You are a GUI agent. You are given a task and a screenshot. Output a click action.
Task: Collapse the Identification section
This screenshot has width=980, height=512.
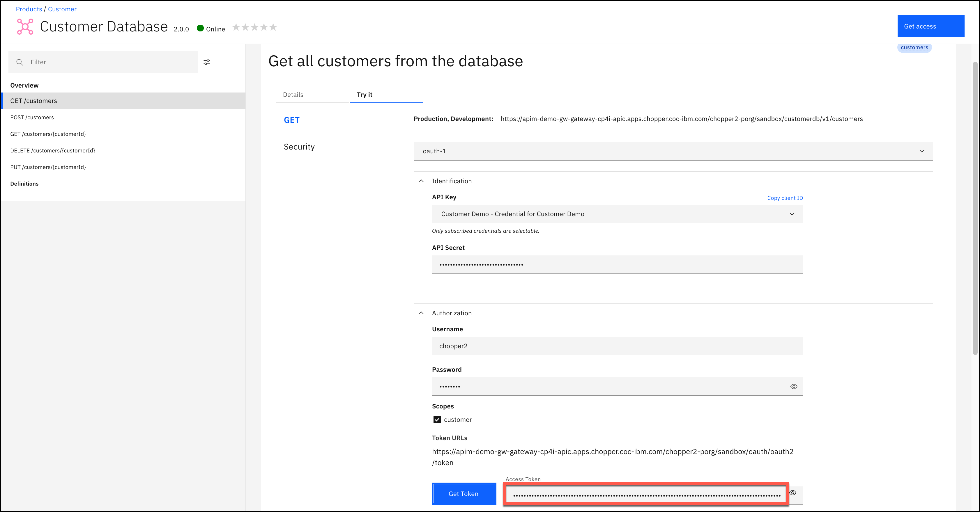click(x=421, y=181)
